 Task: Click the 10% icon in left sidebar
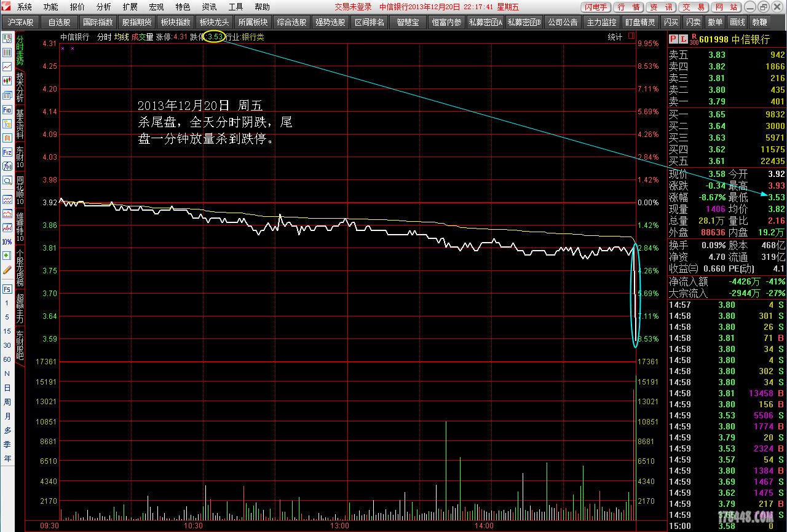7,241
